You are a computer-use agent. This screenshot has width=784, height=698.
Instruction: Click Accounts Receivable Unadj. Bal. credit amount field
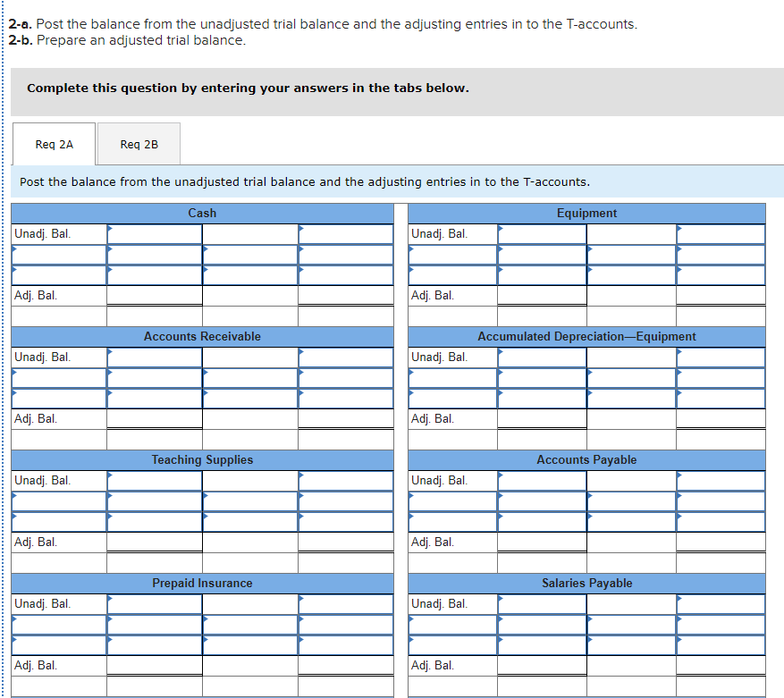pyautogui.click(x=345, y=357)
